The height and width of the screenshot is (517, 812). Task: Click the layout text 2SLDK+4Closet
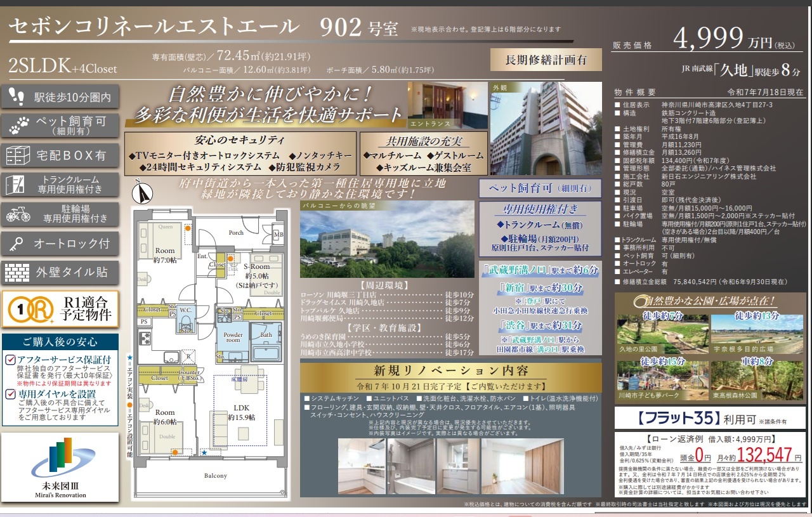[63, 66]
